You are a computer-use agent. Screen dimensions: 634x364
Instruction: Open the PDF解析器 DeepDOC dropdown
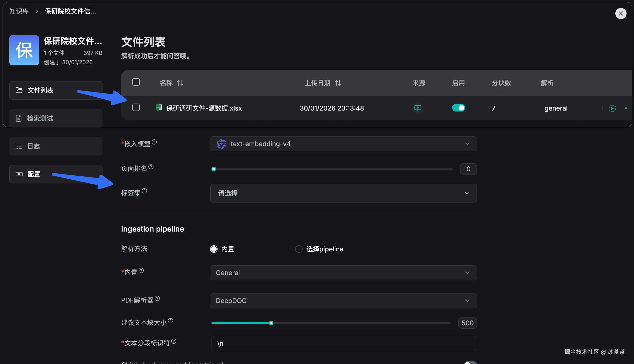[x=343, y=300]
